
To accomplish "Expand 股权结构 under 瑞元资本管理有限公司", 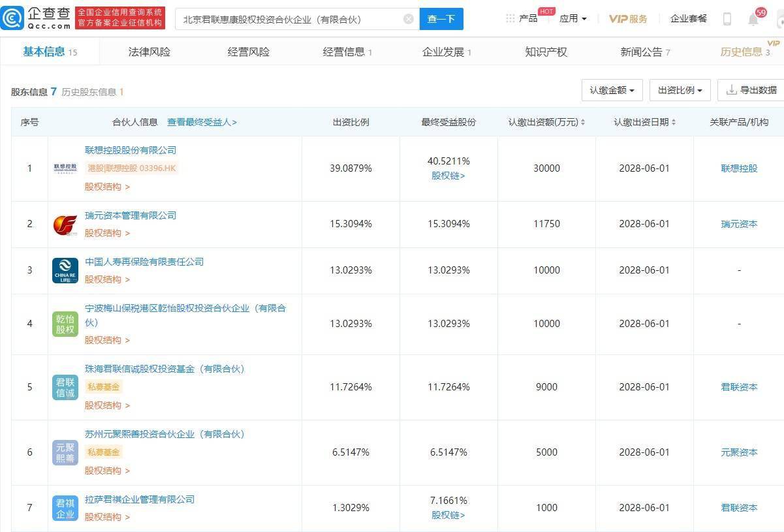I will (x=107, y=233).
